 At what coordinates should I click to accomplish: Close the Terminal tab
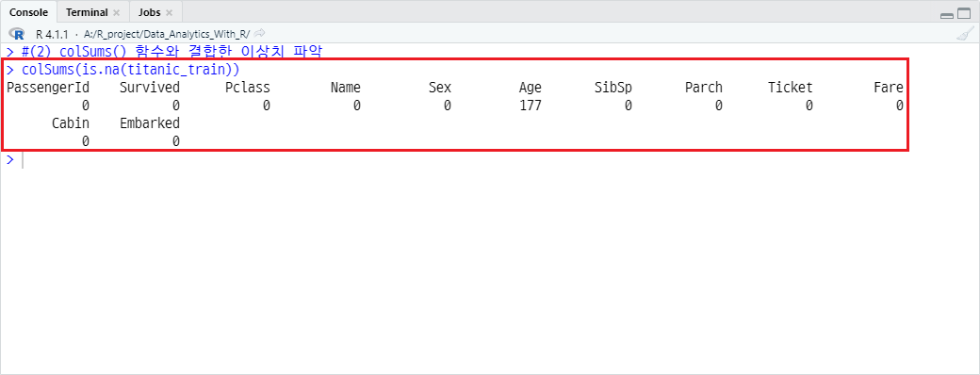click(116, 12)
